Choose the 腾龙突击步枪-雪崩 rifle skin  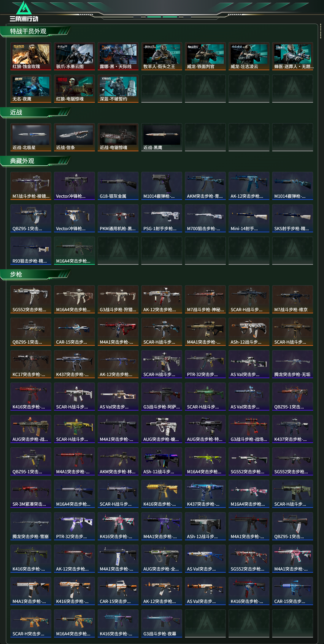[x=31, y=526]
